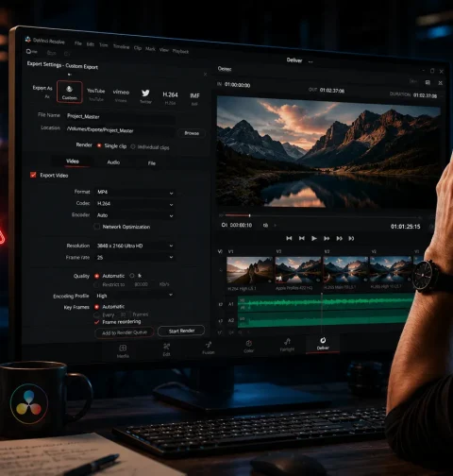Click the IN timecode 01:00:00:00
The width and height of the screenshot is (453, 476).
(x=237, y=85)
